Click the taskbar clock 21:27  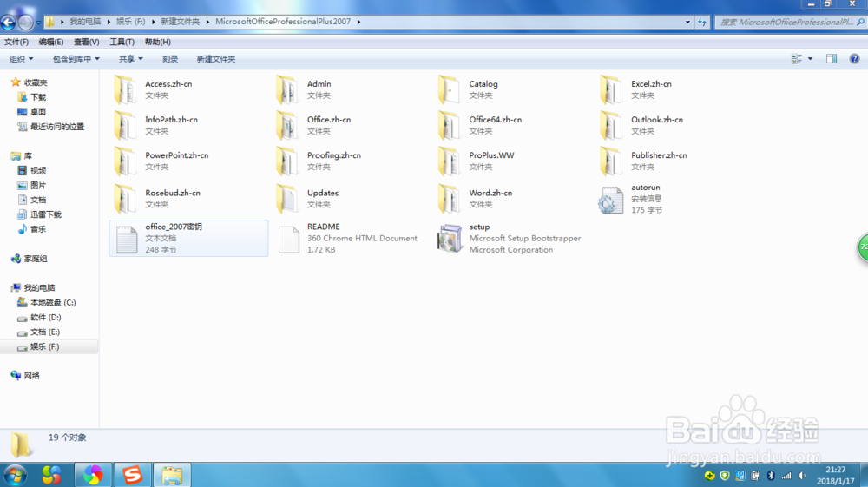[x=836, y=470]
